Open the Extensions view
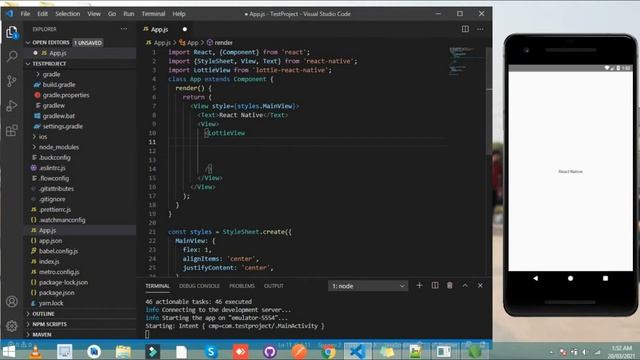 12,131
